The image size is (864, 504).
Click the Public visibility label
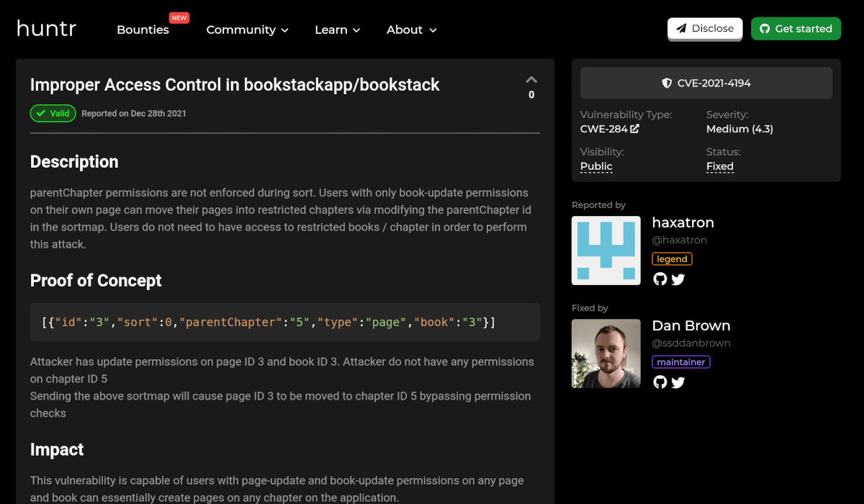click(x=596, y=166)
